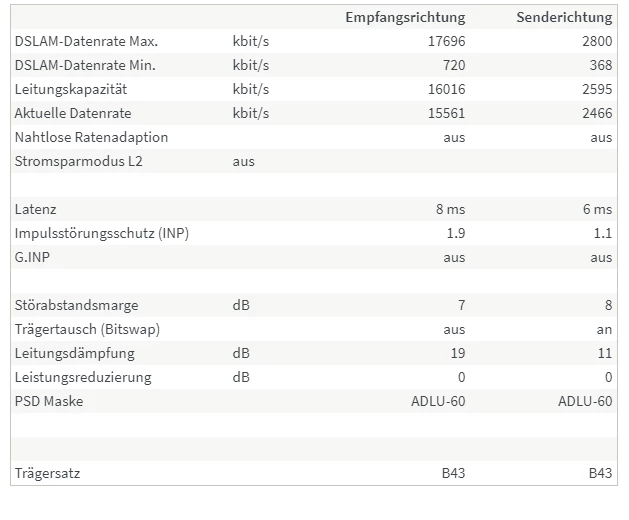Click the 15561 current rate value
The image size is (629, 520).
click(x=446, y=114)
